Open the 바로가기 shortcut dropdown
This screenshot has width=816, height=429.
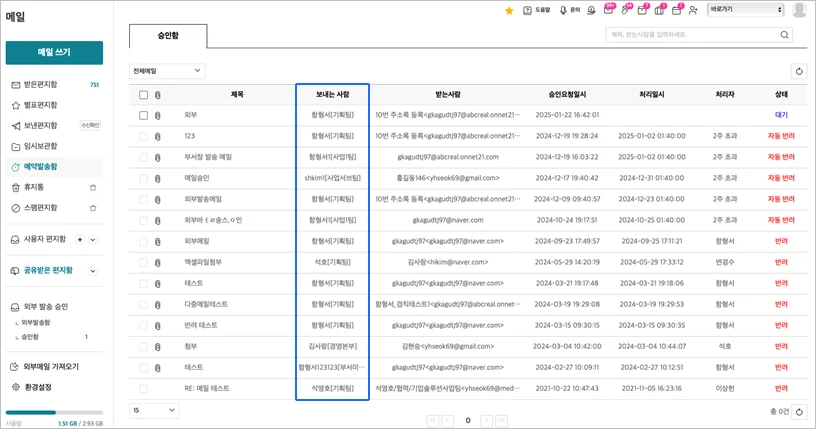click(x=745, y=10)
